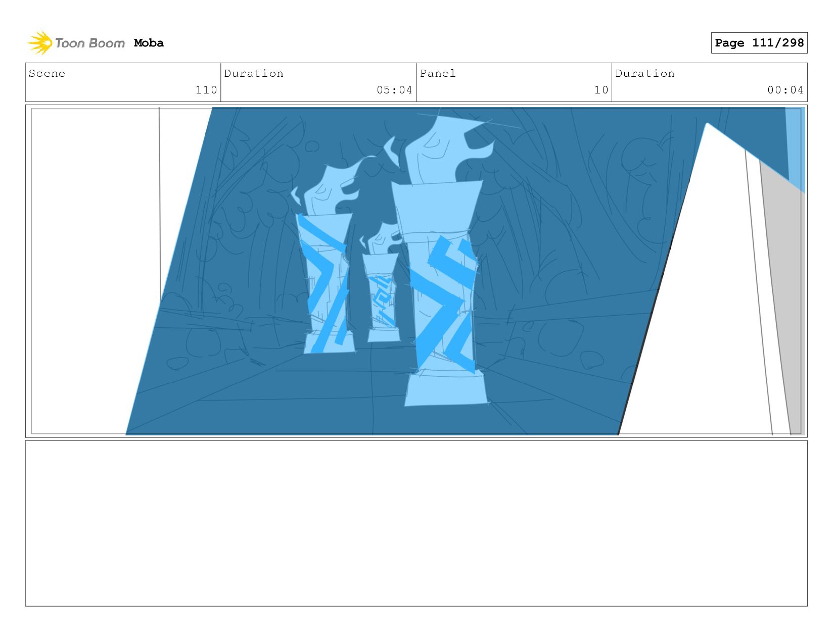This screenshot has height=644, width=834.
Task: Click the Page 111/298 indicator
Action: tap(759, 43)
